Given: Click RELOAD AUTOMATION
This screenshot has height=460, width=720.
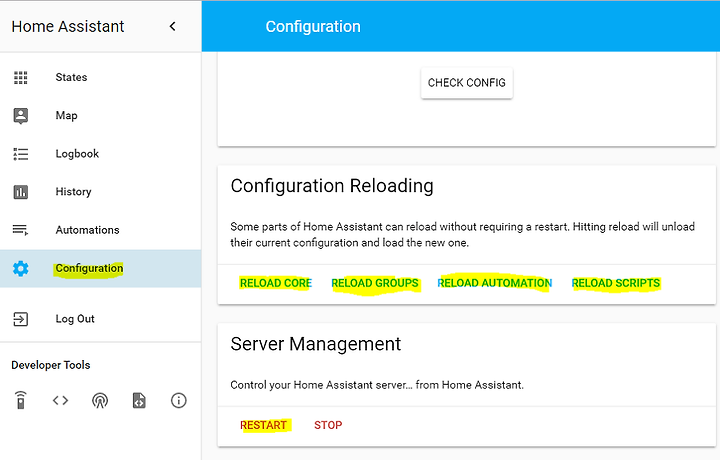Looking at the screenshot, I should (495, 283).
